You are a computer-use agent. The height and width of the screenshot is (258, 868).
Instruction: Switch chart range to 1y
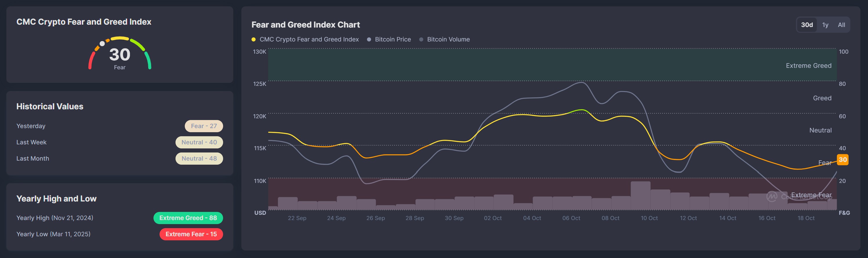[825, 25]
